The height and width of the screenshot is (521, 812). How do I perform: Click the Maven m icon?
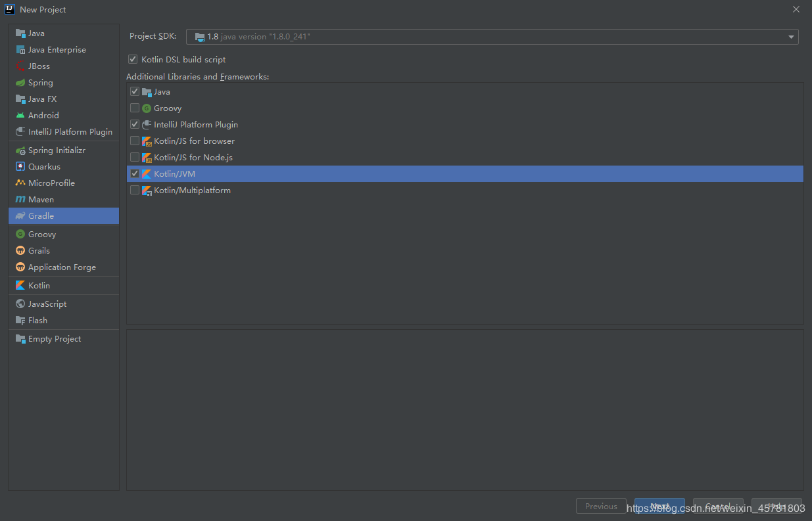[x=20, y=199]
